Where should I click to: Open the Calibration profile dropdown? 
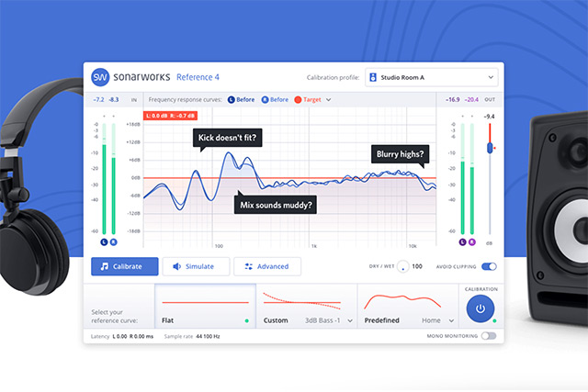(434, 77)
